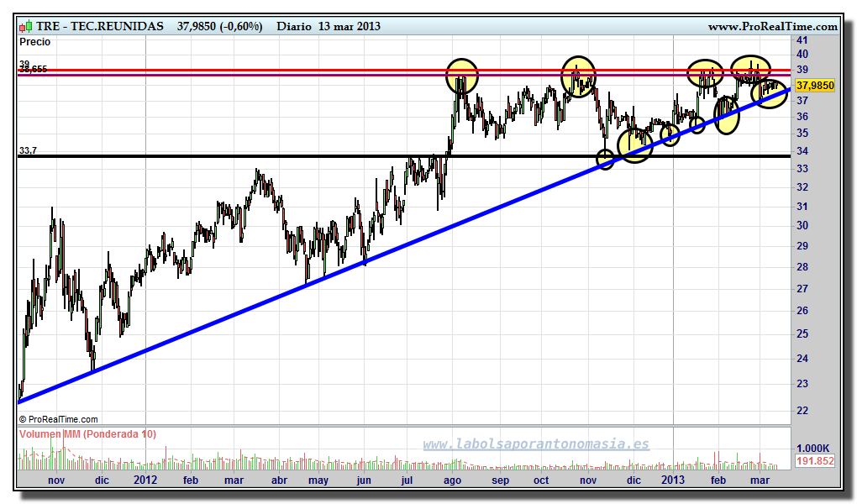
Task: Click the 37,9850 (-0,60%) quote in header
Action: click(x=219, y=26)
